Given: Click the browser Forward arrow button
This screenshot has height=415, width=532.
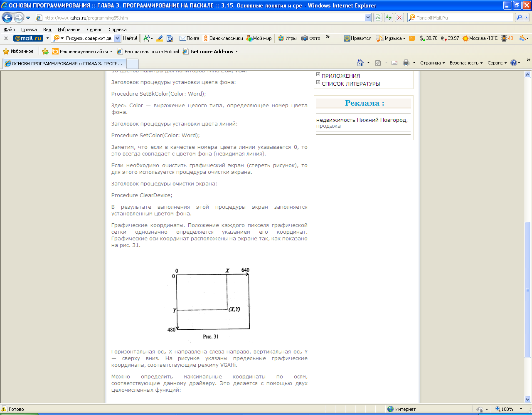Looking at the screenshot, I should tap(19, 17).
